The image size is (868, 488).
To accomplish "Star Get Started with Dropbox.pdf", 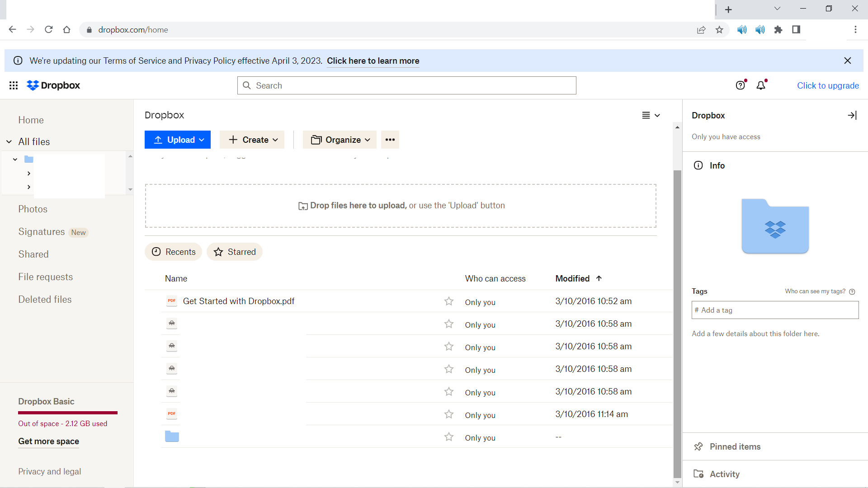I will tap(448, 301).
